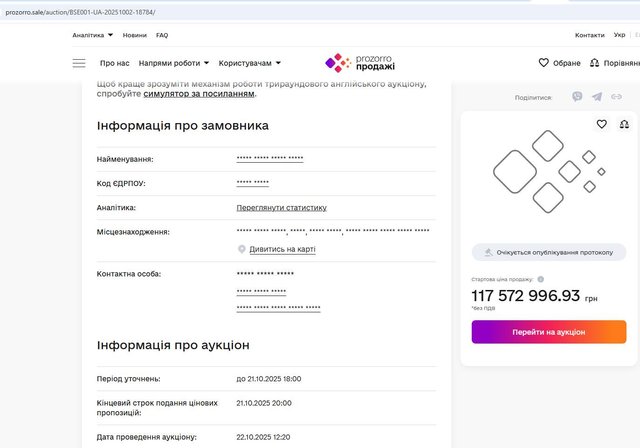640x448 pixels.
Task: Expand the Користувачам dropdown
Action: (250, 63)
